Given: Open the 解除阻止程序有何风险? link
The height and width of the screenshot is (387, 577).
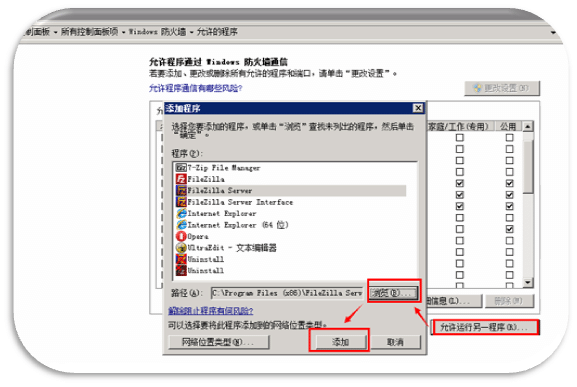Looking at the screenshot, I should click(210, 311).
